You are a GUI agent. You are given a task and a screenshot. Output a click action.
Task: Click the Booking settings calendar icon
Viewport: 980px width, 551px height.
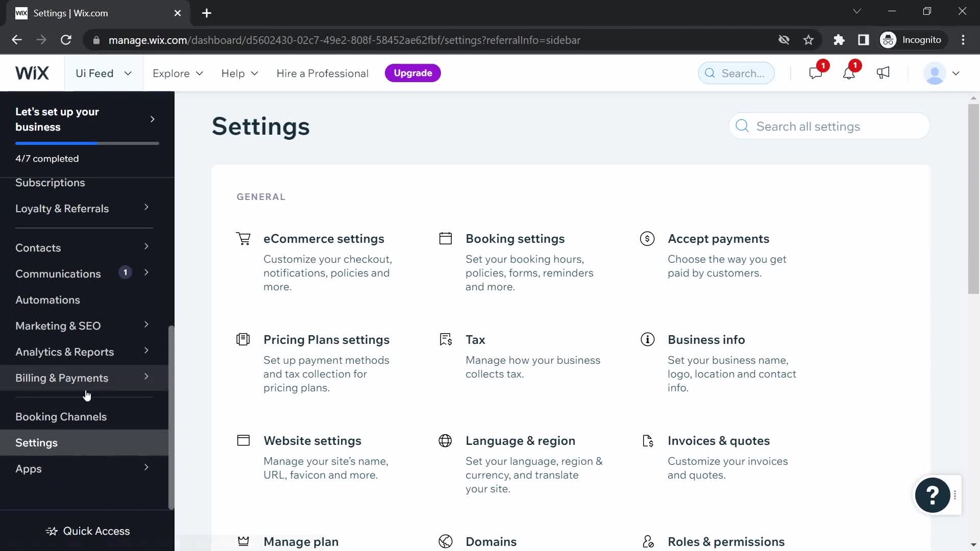446,238
